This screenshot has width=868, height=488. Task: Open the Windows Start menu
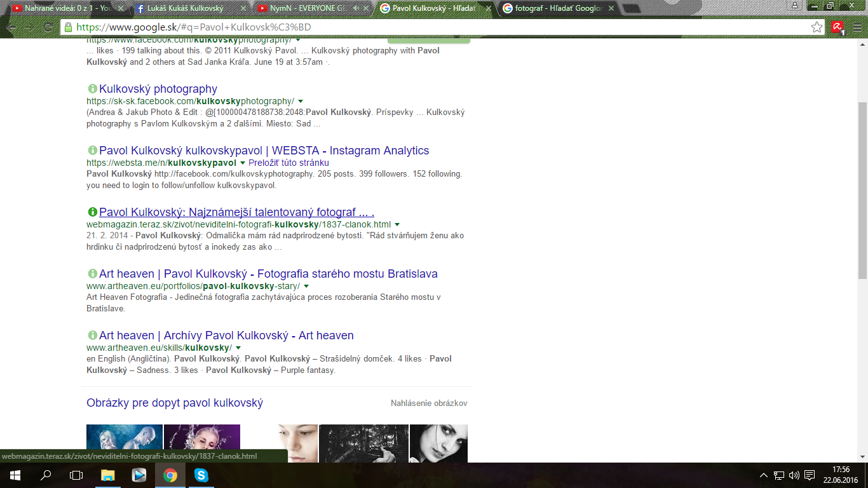[x=15, y=475]
